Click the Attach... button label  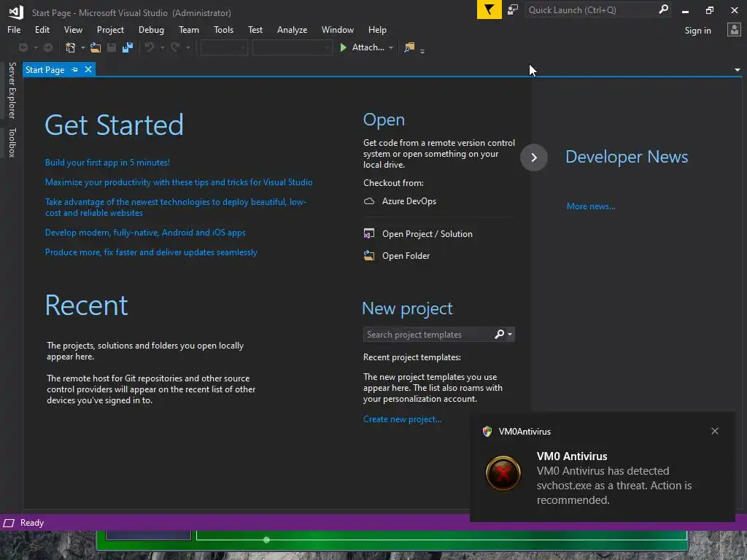point(368,47)
